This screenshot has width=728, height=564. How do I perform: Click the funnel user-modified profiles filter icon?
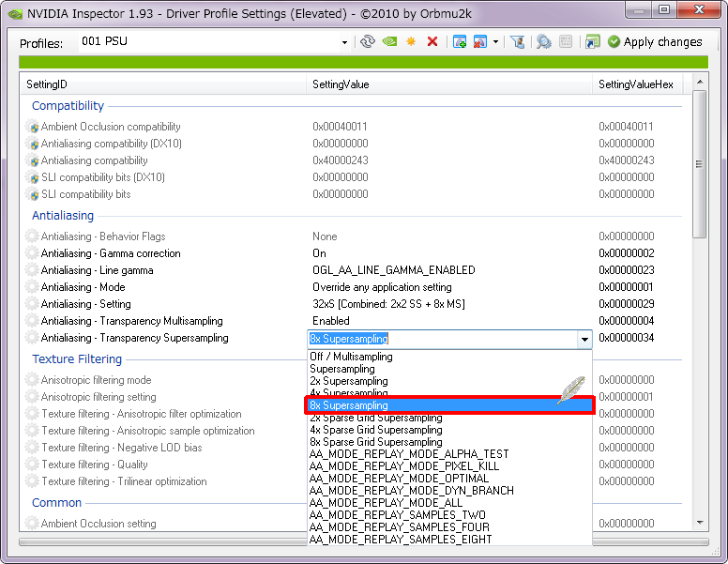[517, 42]
